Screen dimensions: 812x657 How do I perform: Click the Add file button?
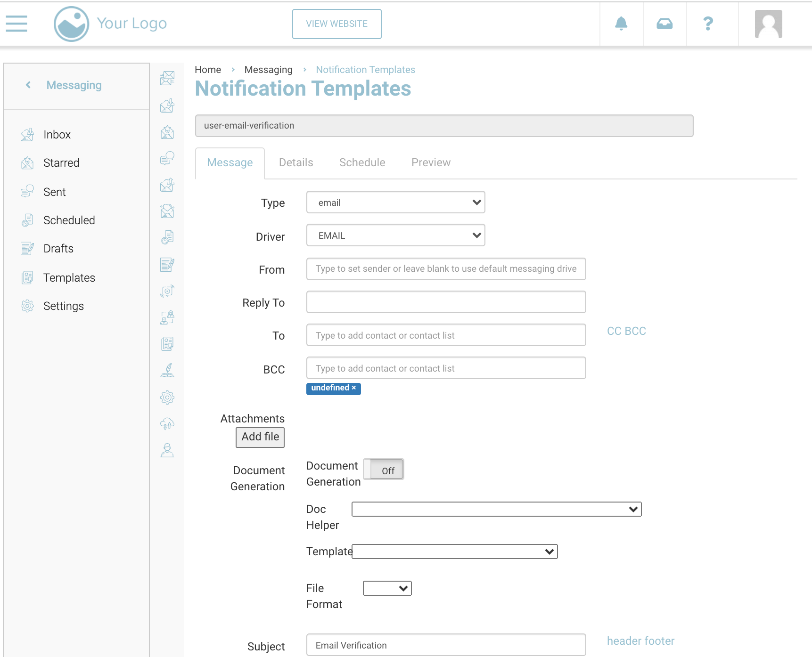pyautogui.click(x=260, y=437)
